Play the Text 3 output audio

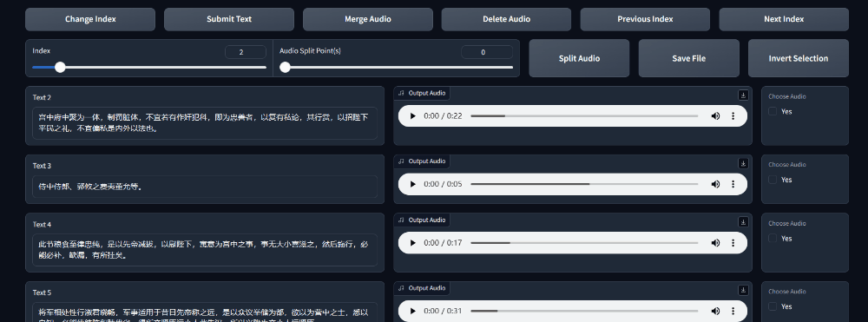(412, 184)
